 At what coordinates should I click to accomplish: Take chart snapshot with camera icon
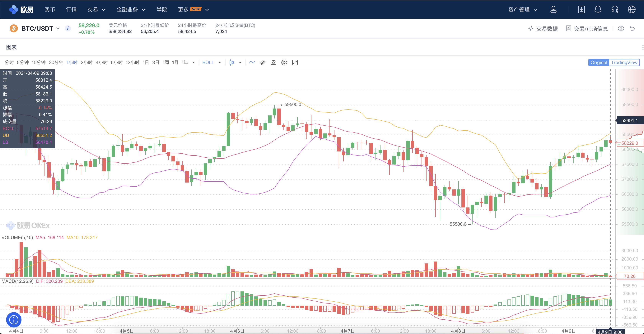273,63
